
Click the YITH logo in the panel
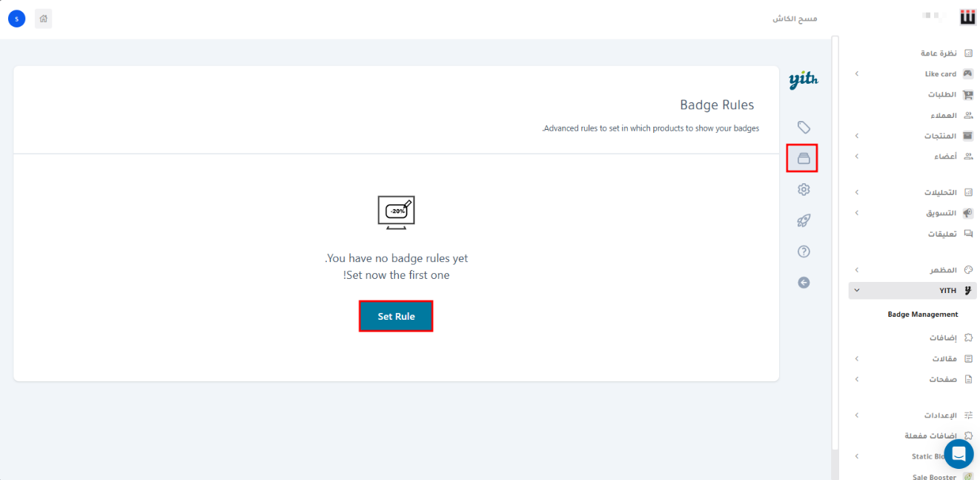point(803,80)
